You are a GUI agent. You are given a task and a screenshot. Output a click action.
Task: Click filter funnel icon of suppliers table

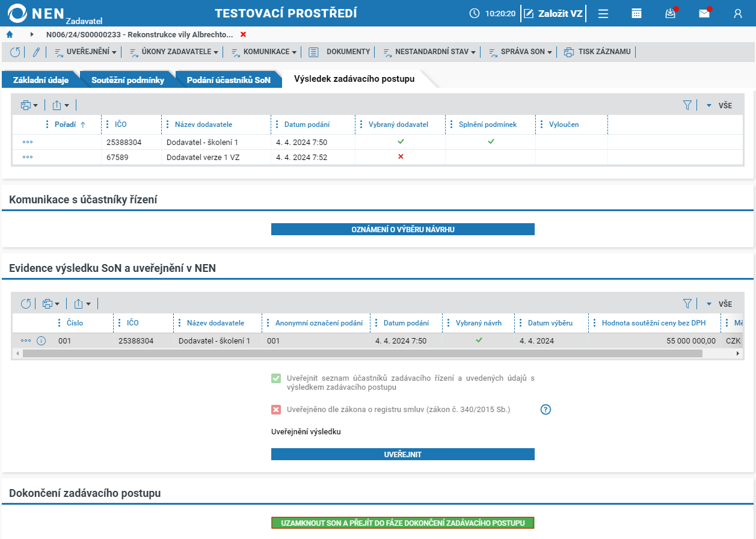(x=687, y=105)
